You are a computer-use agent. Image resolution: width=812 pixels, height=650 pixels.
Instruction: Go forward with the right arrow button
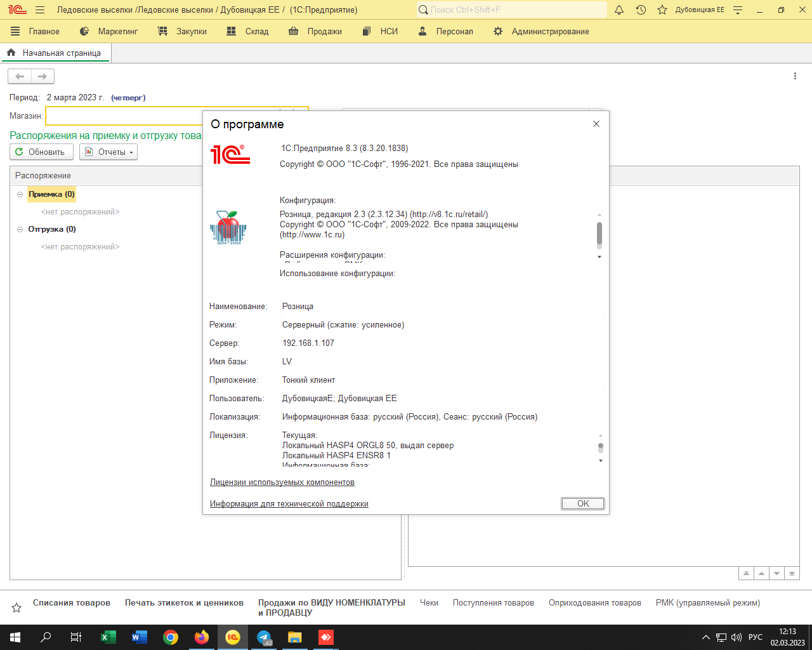43,76
